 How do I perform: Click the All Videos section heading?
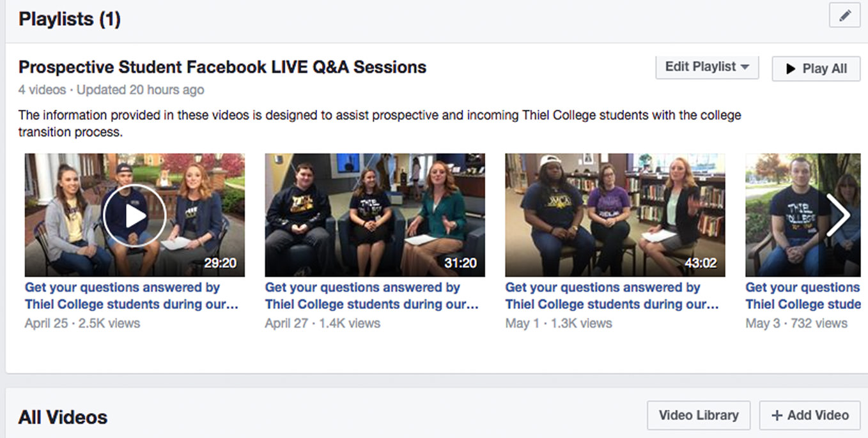pyautogui.click(x=63, y=418)
